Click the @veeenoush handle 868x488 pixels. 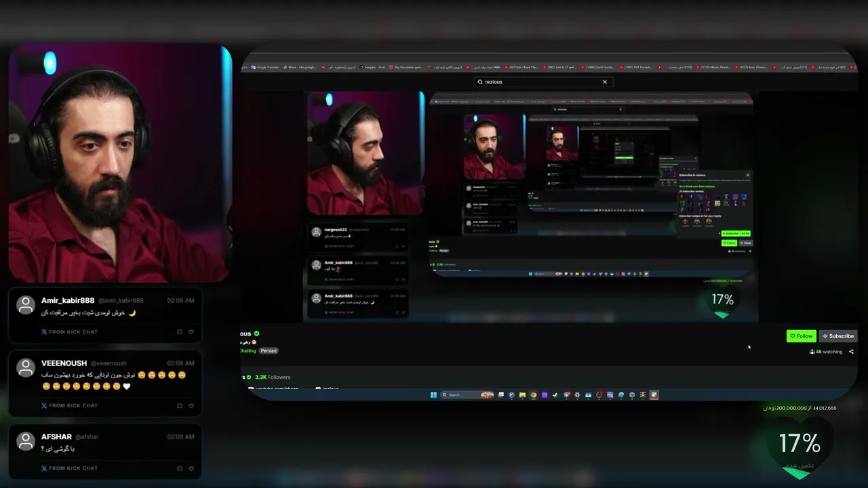point(108,364)
